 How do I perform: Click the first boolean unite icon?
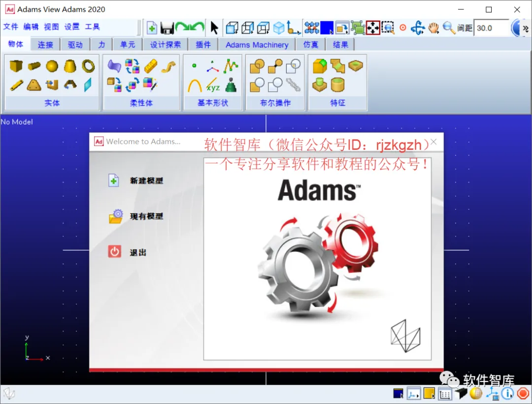click(257, 66)
